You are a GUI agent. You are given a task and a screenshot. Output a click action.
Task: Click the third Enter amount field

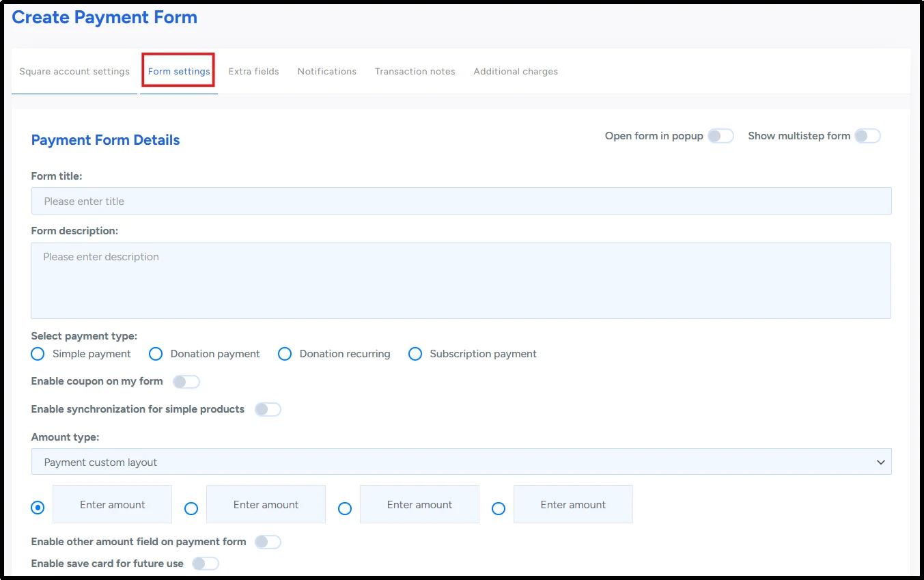pos(419,504)
